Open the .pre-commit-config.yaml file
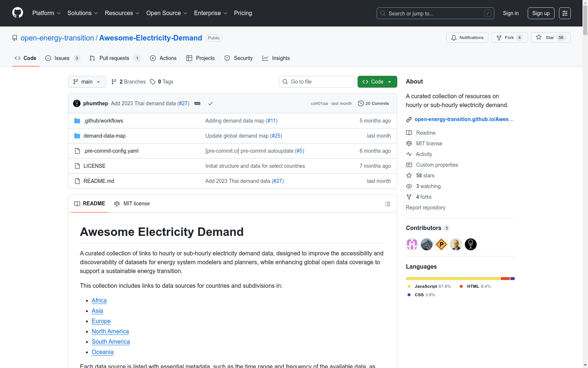 111,151
